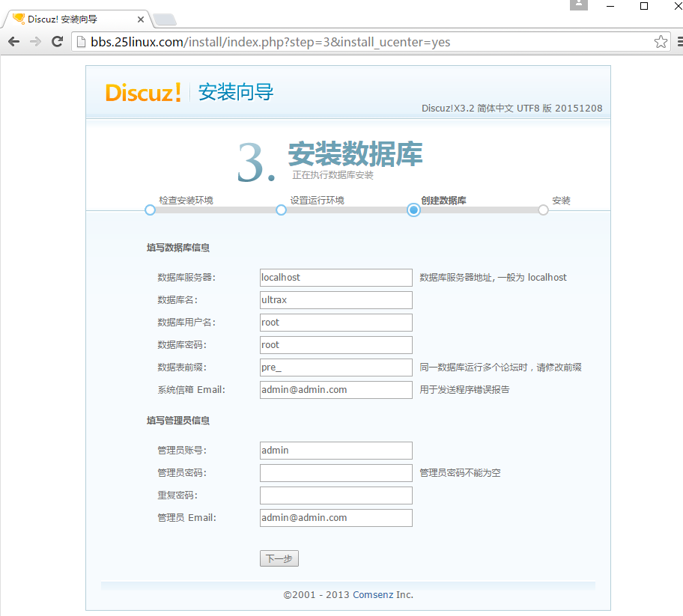Click the 设置运行环境 step circle

point(281,210)
